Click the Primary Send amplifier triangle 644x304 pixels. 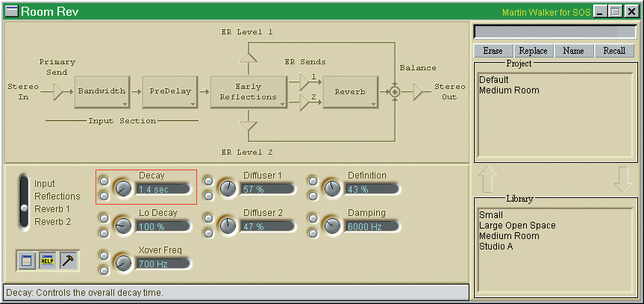coord(60,91)
